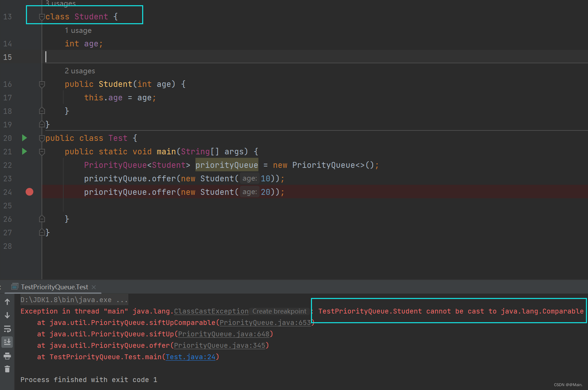This screenshot has height=390, width=588.
Task: Open the ClassCastException link in console
Action: pos(211,311)
